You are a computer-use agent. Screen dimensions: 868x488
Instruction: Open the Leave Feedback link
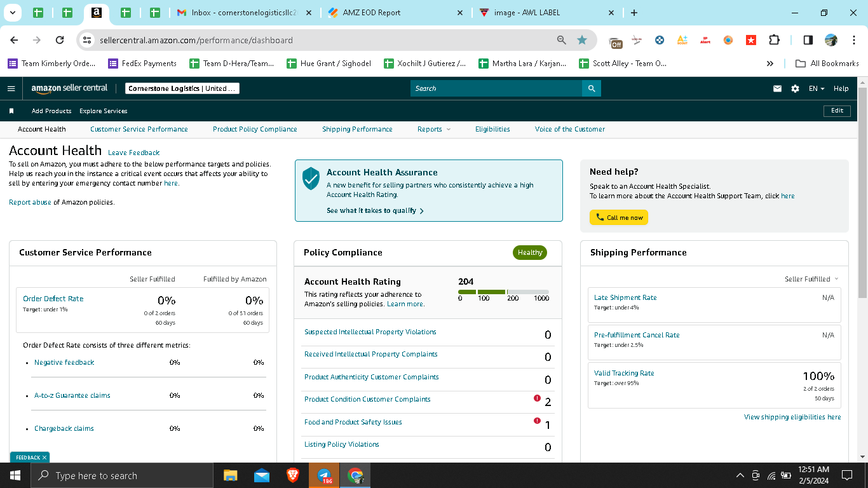134,152
